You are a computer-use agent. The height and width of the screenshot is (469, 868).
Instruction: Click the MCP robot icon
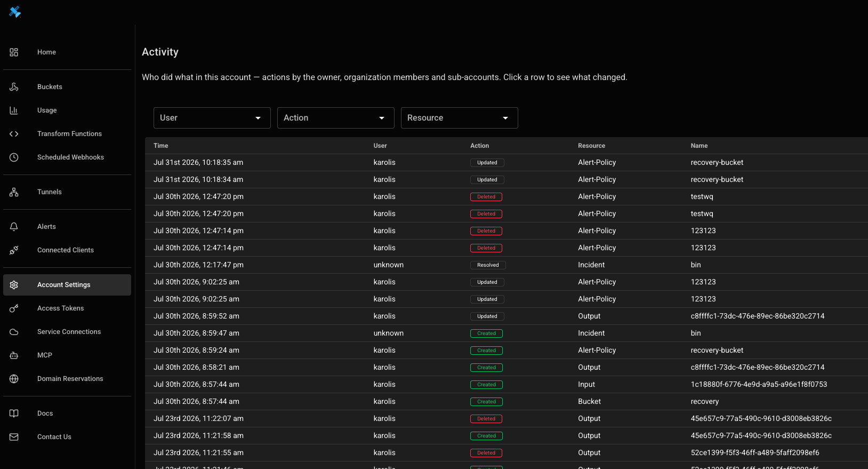[14, 355]
